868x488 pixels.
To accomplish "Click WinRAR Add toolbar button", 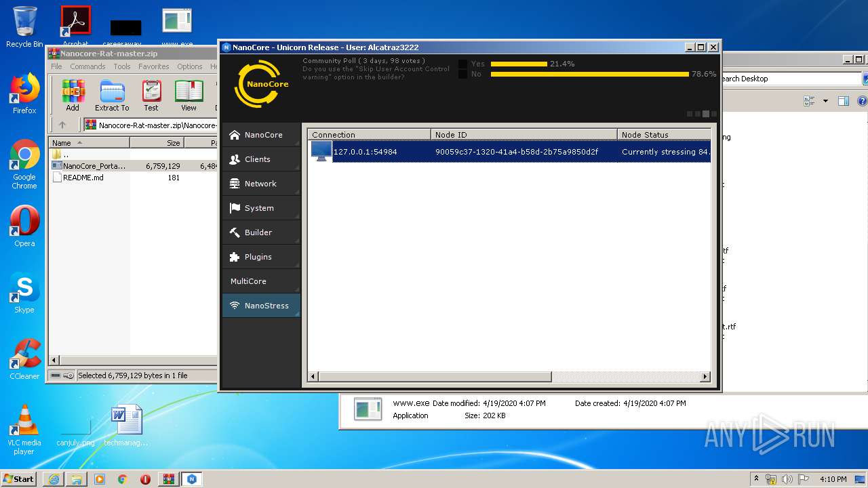I will pos(73,96).
